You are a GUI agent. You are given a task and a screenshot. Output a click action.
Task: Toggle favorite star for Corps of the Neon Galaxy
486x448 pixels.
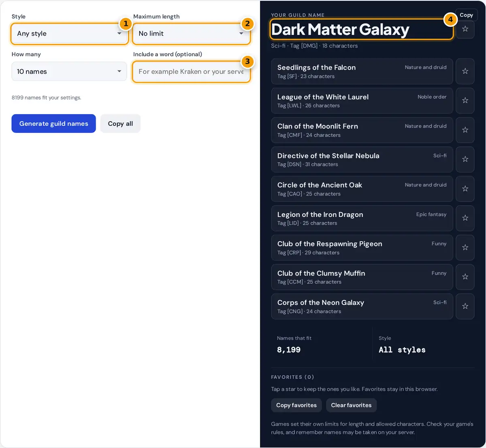tap(465, 306)
